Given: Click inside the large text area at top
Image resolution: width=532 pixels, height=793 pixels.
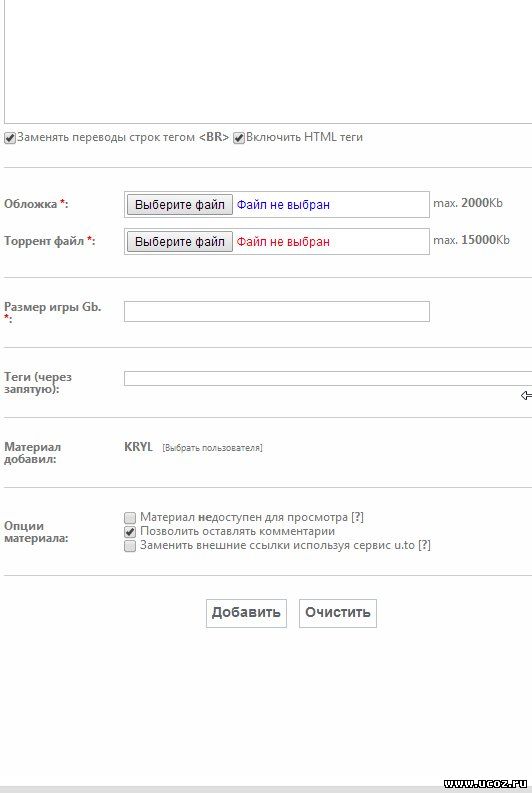Looking at the screenshot, I should [x=268, y=61].
